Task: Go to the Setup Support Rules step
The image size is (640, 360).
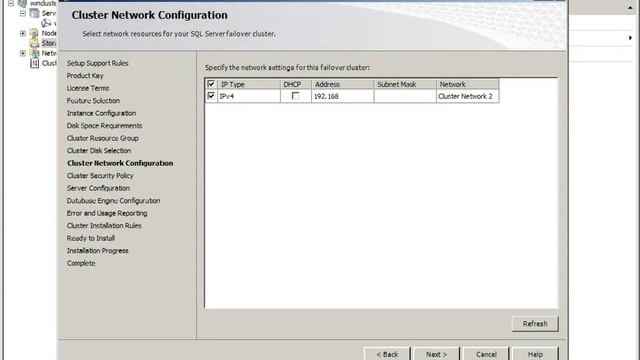Action: pos(98,63)
